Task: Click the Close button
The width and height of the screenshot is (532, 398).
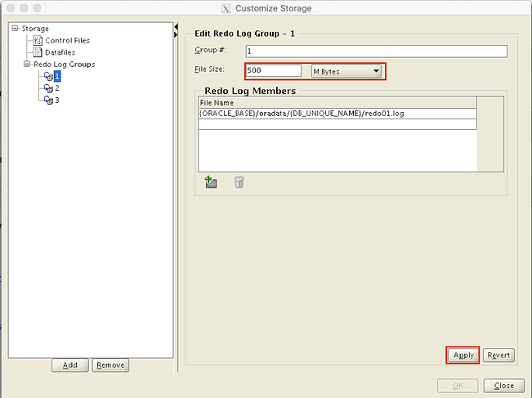Action: (x=504, y=386)
